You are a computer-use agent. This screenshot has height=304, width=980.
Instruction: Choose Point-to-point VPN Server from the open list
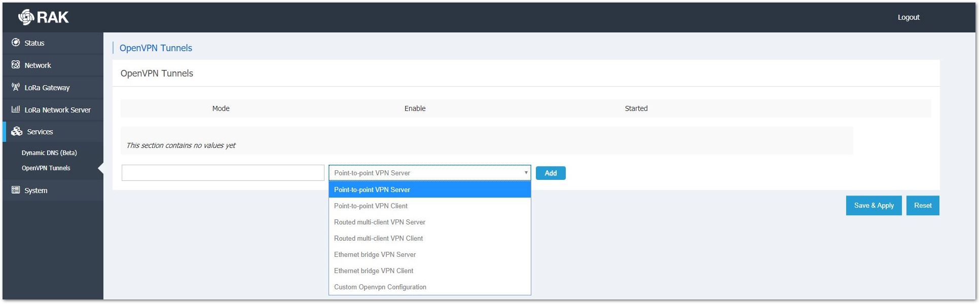430,189
